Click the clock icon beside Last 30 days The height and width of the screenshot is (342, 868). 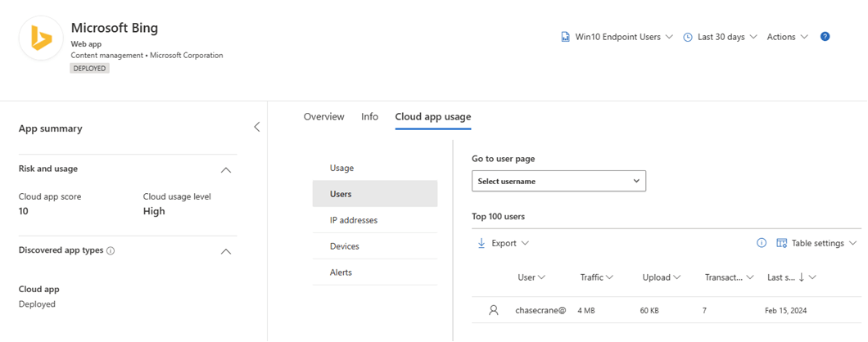point(688,37)
